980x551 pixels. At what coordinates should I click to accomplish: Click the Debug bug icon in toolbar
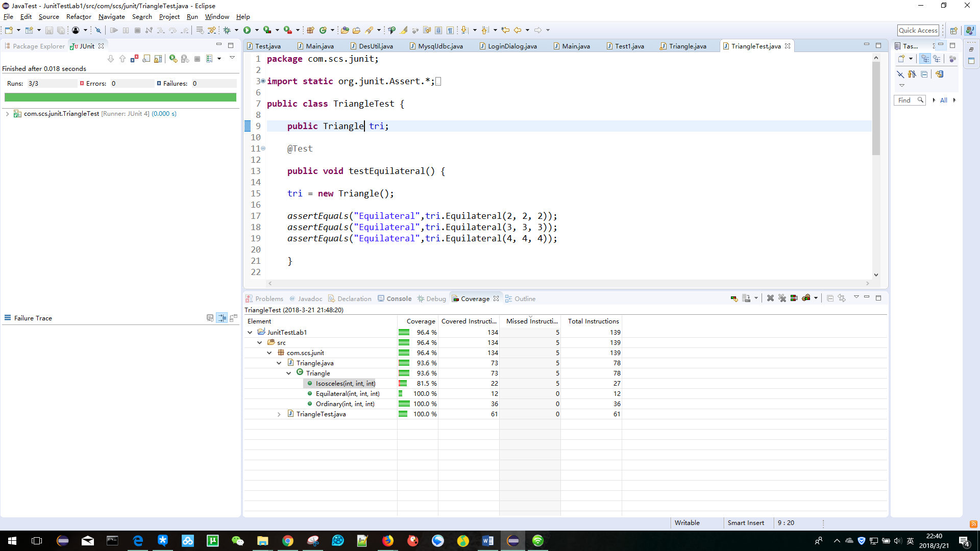(227, 30)
